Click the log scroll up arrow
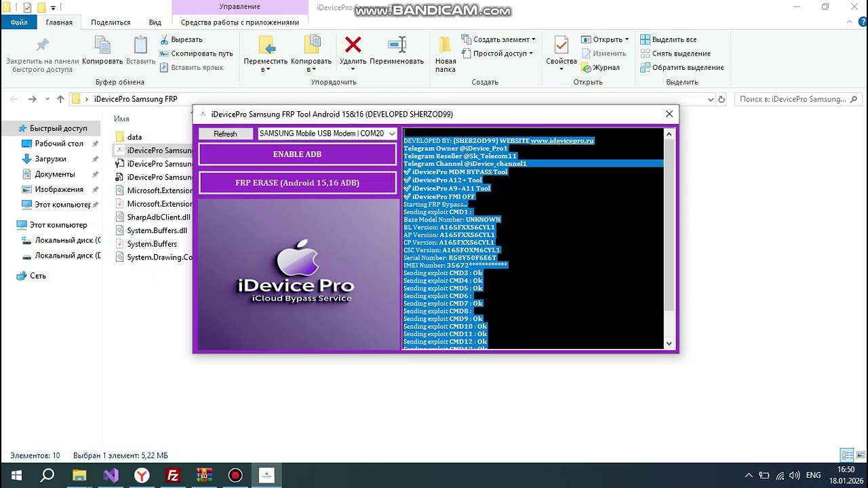The image size is (868, 488). [669, 134]
